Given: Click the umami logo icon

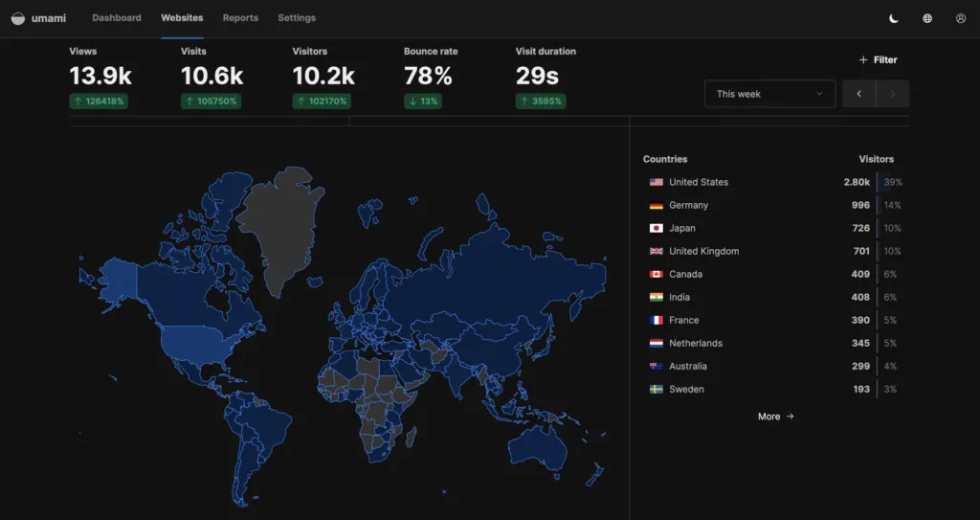Looking at the screenshot, I should click(18, 18).
